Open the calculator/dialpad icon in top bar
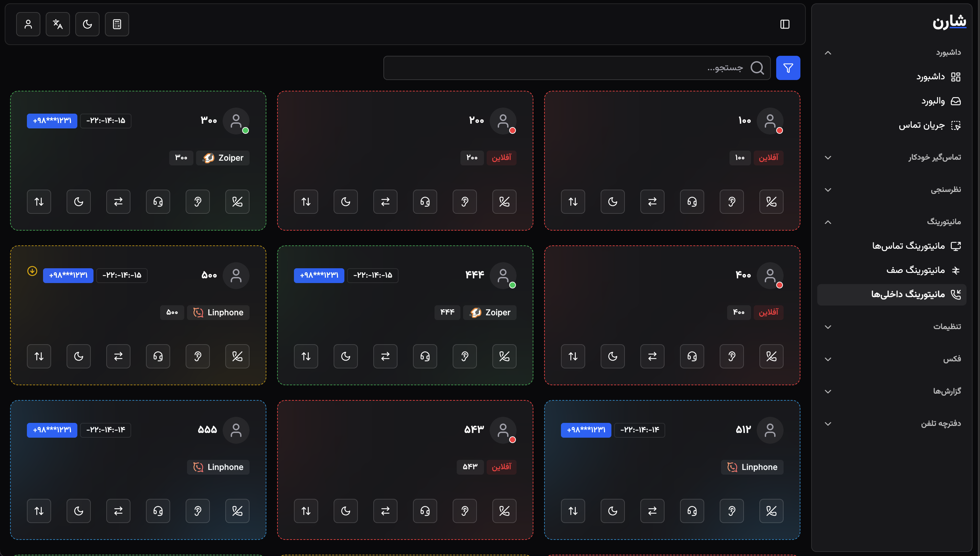The height and width of the screenshot is (556, 980). (x=117, y=25)
